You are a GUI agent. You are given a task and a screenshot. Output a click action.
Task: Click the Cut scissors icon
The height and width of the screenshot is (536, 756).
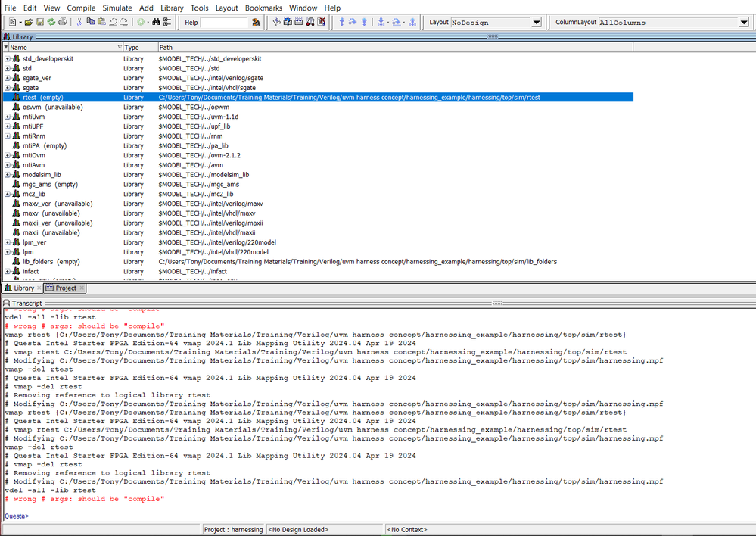click(x=79, y=23)
